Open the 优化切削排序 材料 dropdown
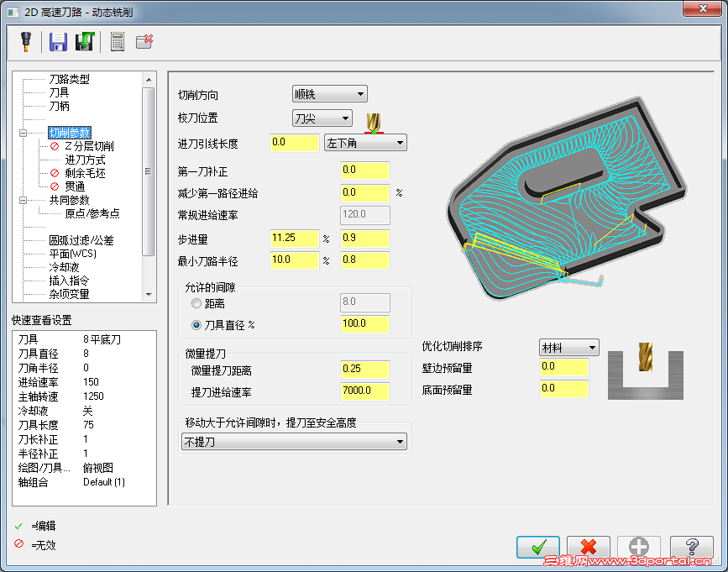This screenshot has height=572, width=728. pyautogui.click(x=568, y=347)
